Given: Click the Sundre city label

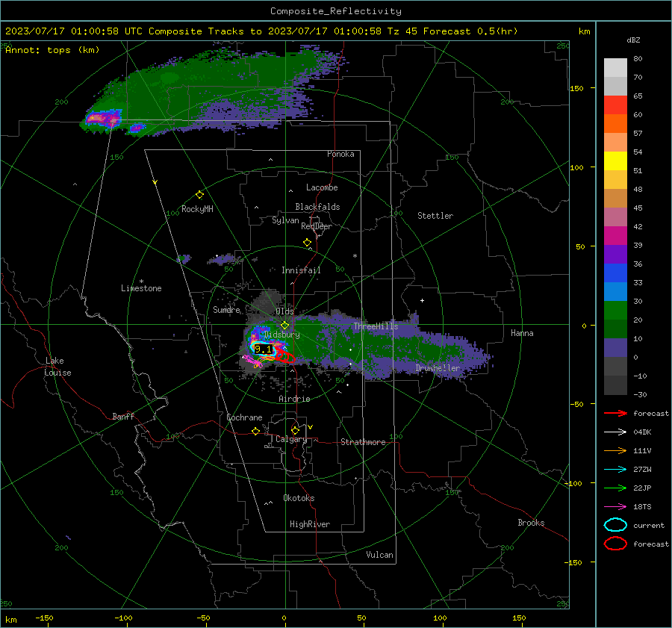Looking at the screenshot, I should (227, 310).
